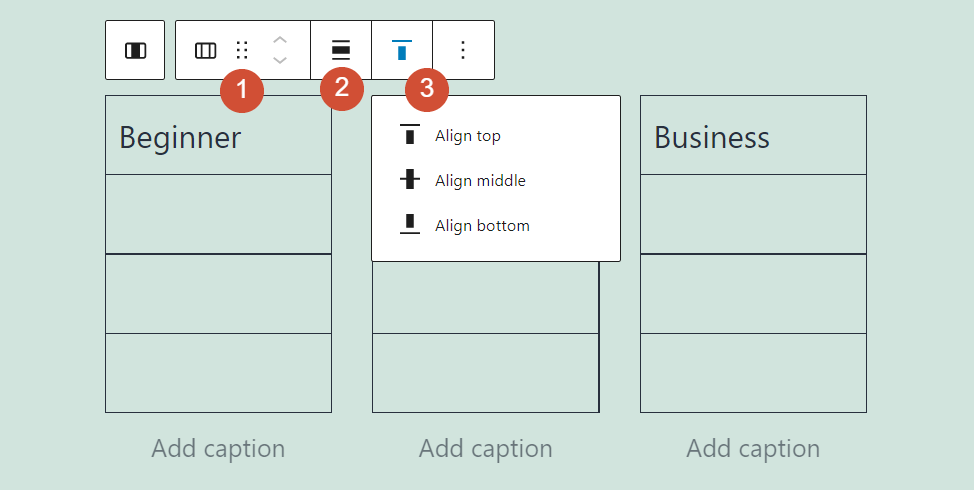
Task: Click the Business plan heading
Action: (x=712, y=137)
